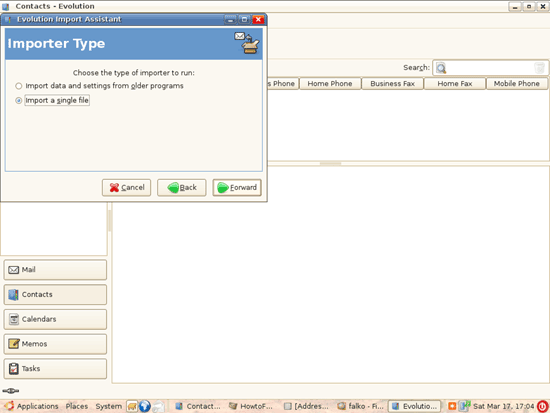
Task: Open Tasks from the sidebar
Action: pyautogui.click(x=55, y=368)
